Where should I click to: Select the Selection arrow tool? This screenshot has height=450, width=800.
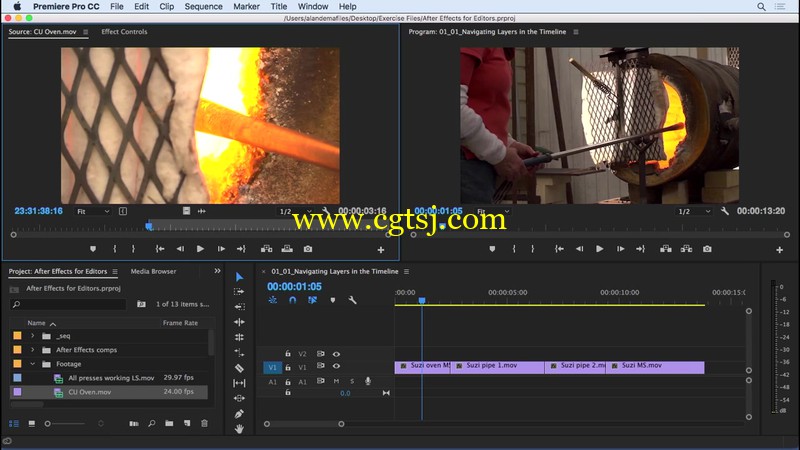(x=239, y=277)
